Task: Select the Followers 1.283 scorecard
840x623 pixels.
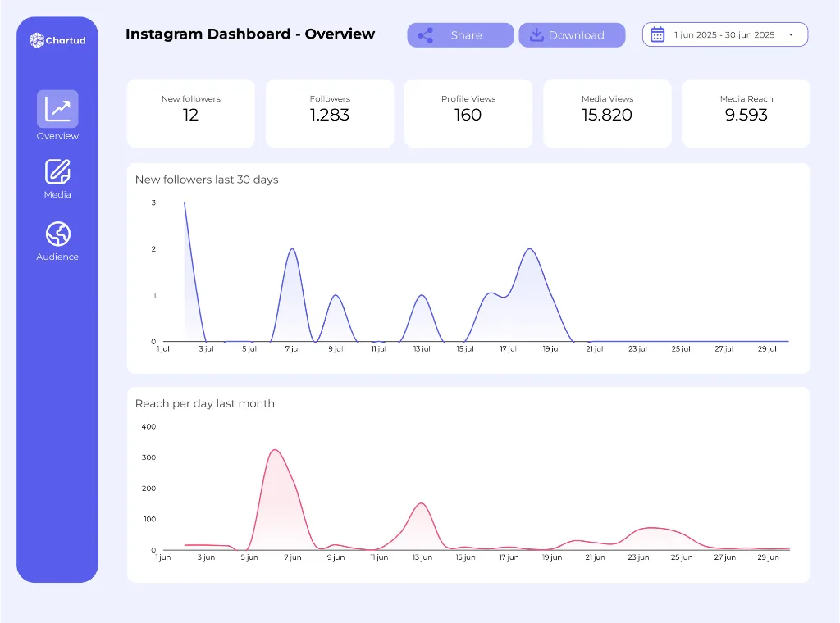Action: (x=330, y=113)
